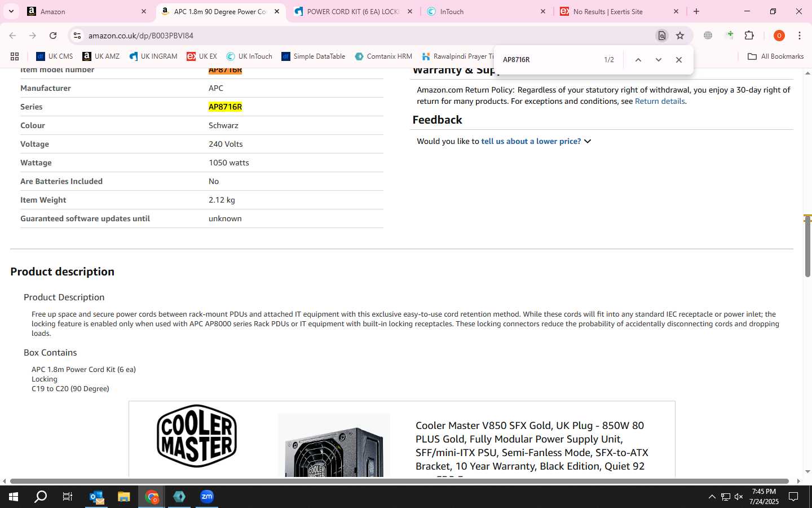Open the Rawalpindi Prayer bookmark
812x508 pixels.
tap(457, 56)
